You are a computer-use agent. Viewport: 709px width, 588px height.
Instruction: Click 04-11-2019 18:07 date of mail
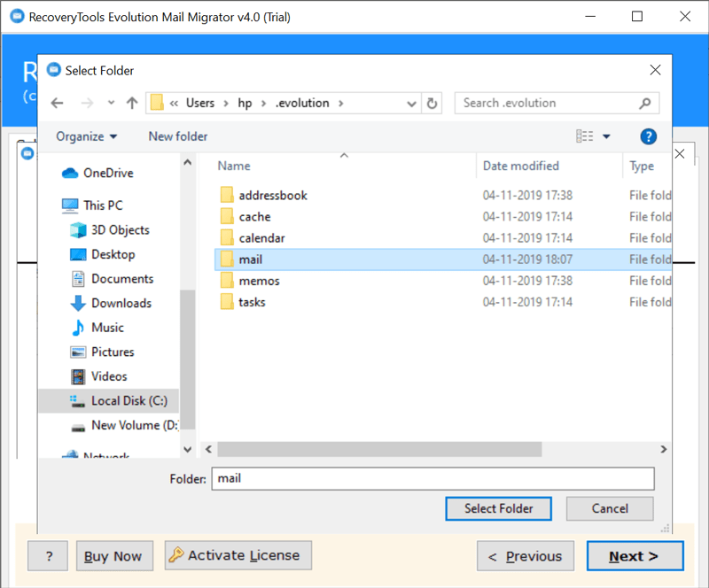[x=527, y=259]
